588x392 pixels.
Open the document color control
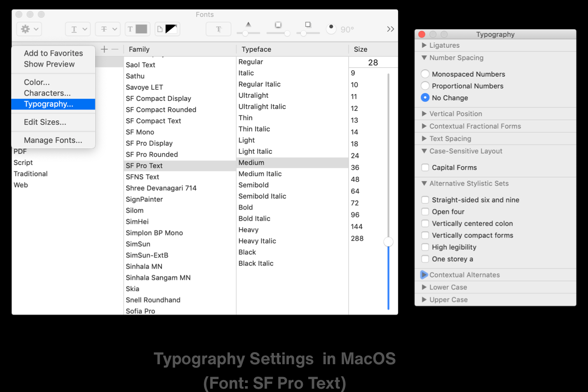(167, 29)
